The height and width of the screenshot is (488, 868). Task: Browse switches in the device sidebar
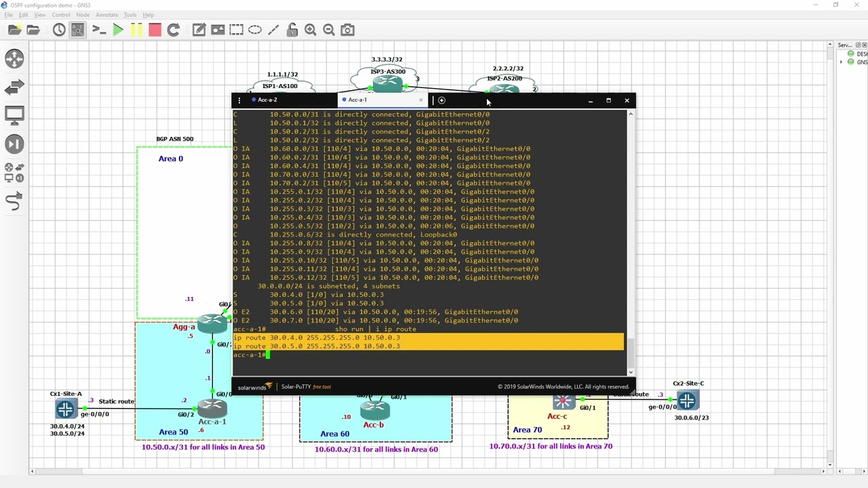(14, 87)
